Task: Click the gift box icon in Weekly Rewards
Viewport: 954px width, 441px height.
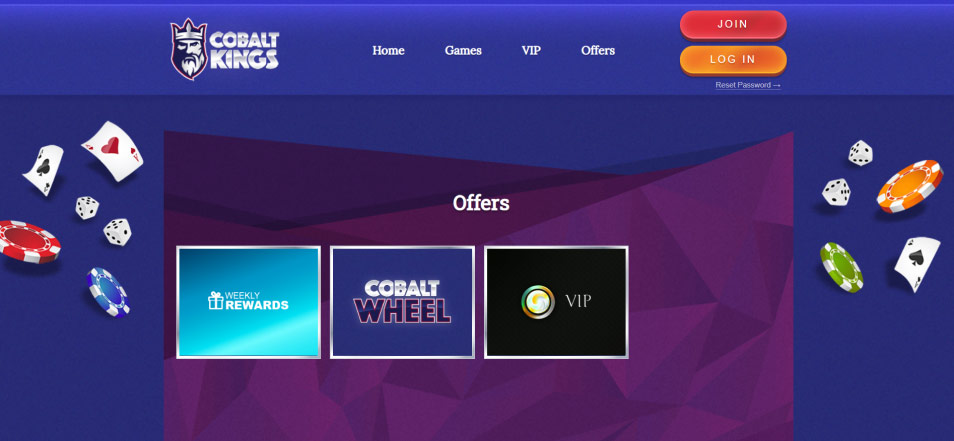Action: 215,300
